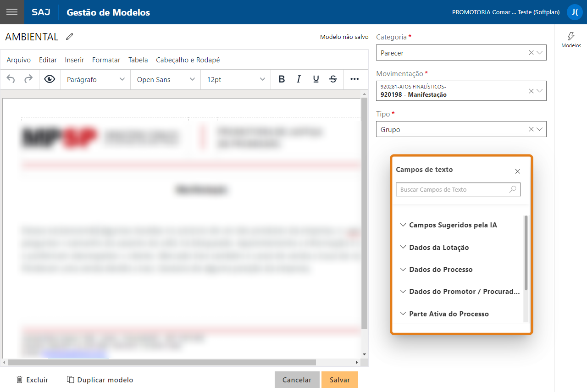Viewport: 587px width, 392px height.
Task: Click the pencil icon to rename AMBIENTAL
Action: pos(70,37)
